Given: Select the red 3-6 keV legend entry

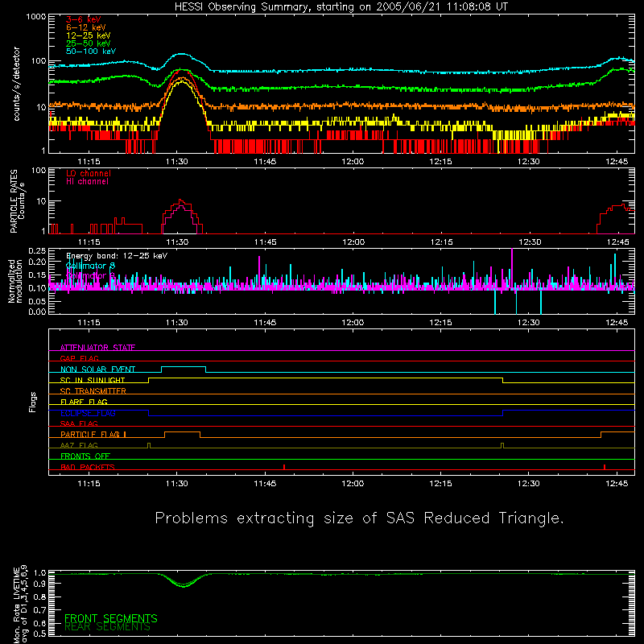Looking at the screenshot, I should coord(84,19).
